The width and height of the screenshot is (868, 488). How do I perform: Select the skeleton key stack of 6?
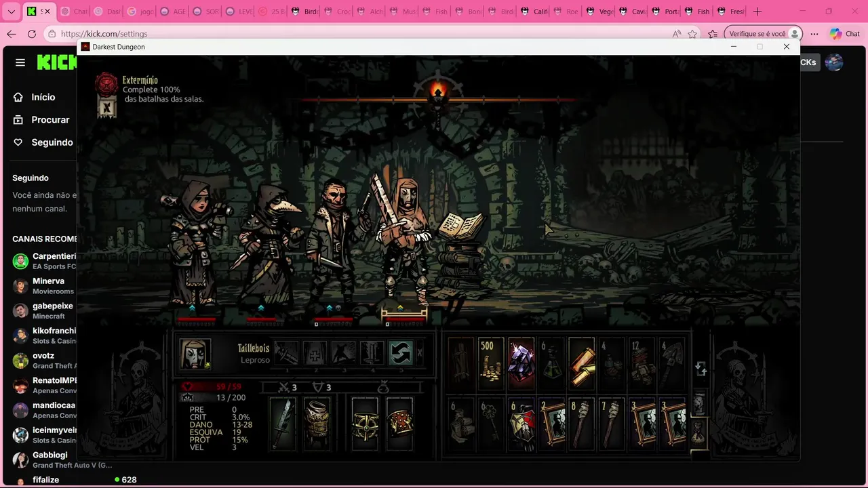click(x=491, y=424)
